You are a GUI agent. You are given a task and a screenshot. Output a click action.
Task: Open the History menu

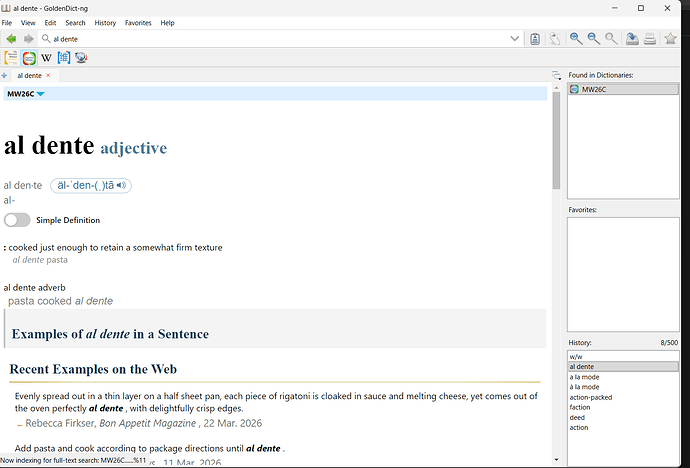pyautogui.click(x=105, y=23)
